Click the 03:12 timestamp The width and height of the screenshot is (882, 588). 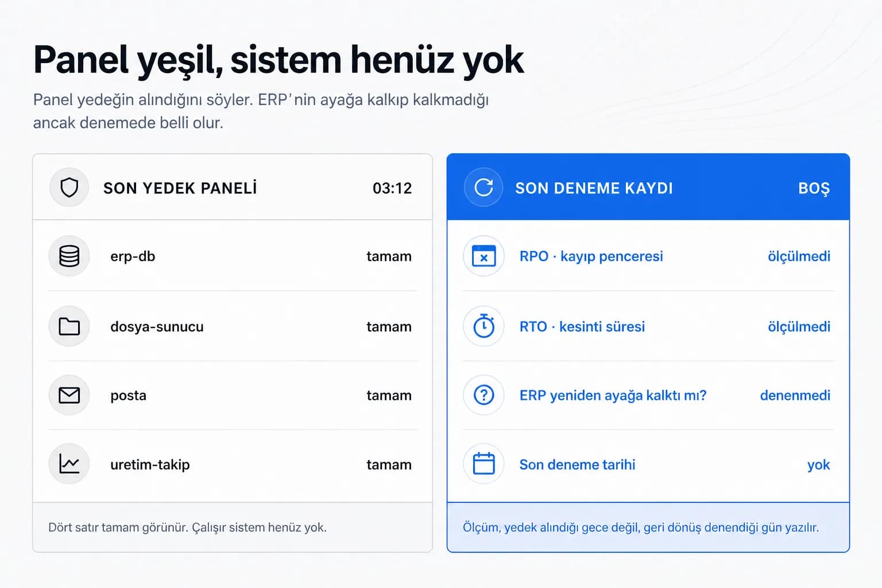coord(392,188)
